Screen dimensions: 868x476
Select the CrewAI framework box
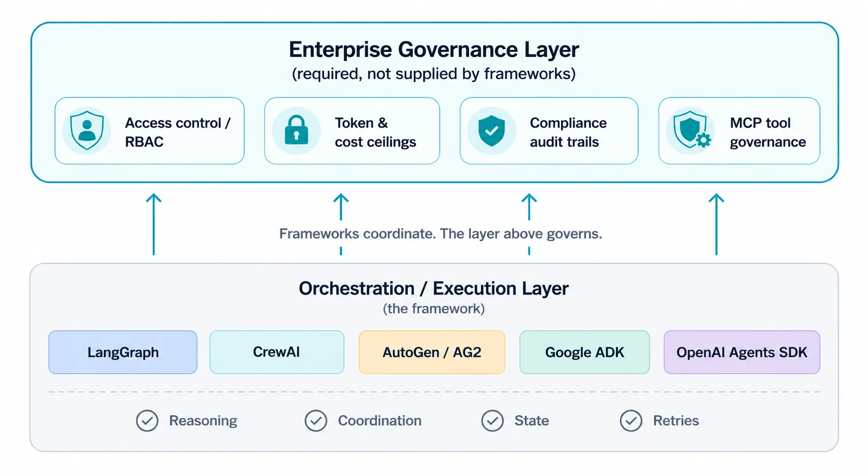(277, 352)
